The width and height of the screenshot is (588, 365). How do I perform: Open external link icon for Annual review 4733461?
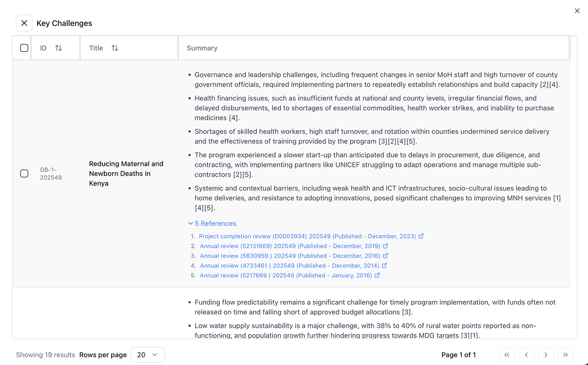click(384, 266)
